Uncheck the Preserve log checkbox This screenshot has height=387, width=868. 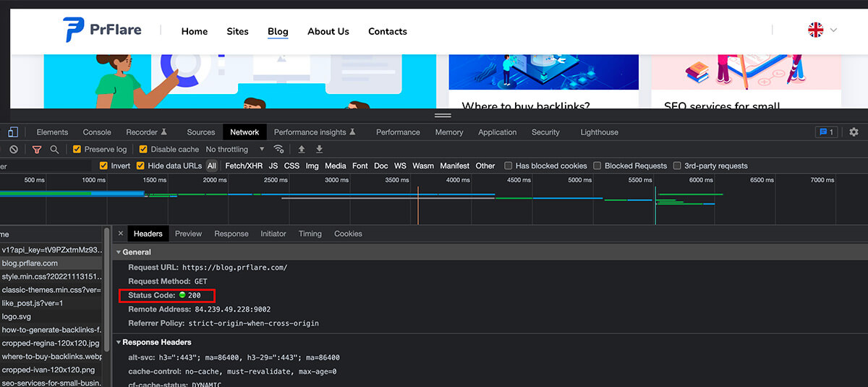click(77, 150)
